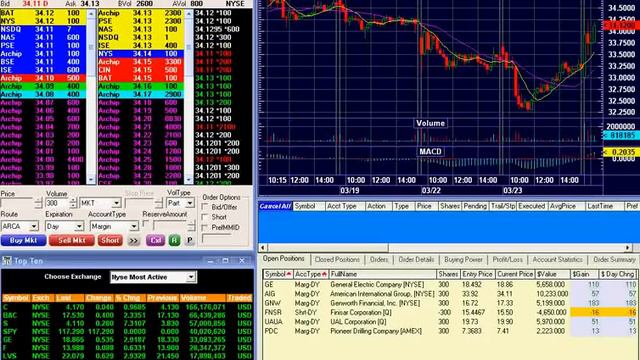The width and height of the screenshot is (640, 360).
Task: Select the GE General Electric position row
Action: pyautogui.click(x=451, y=284)
